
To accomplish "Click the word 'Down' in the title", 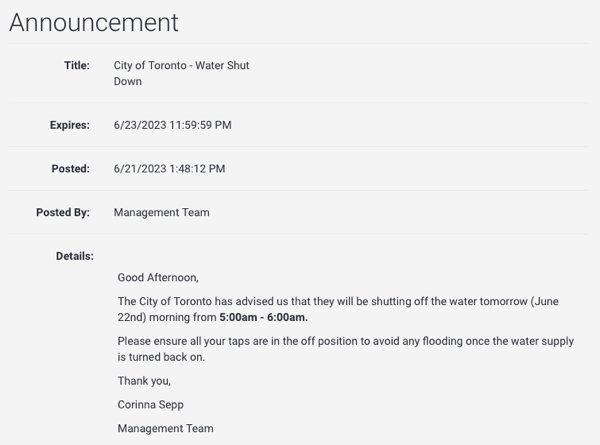I will pos(127,82).
